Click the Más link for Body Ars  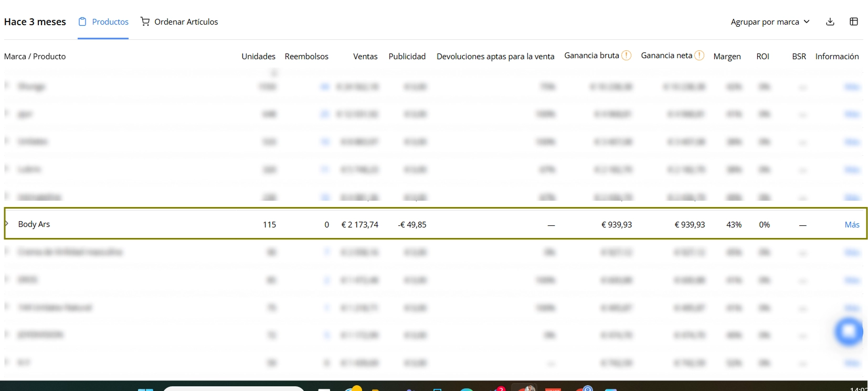[x=852, y=224]
